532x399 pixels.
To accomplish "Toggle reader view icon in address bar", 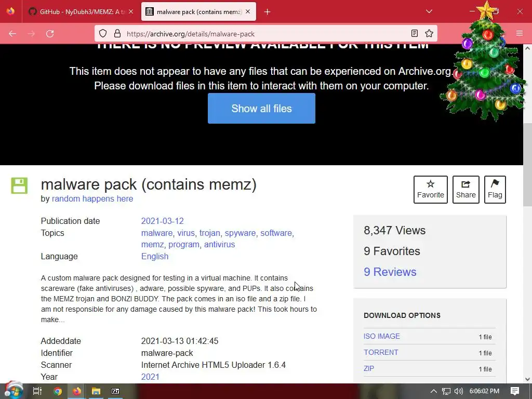I will [x=414, y=33].
